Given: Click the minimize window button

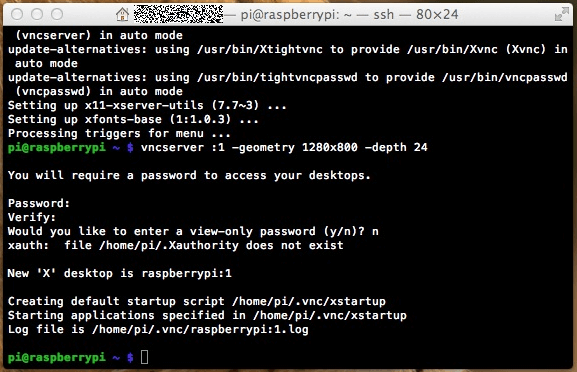Looking at the screenshot, I should (x=37, y=14).
